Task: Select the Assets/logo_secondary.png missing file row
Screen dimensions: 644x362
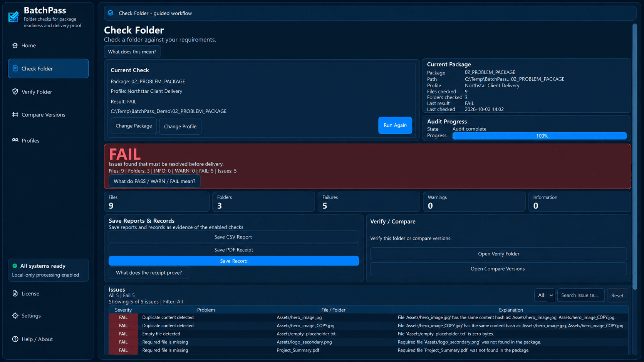Action: [368, 342]
